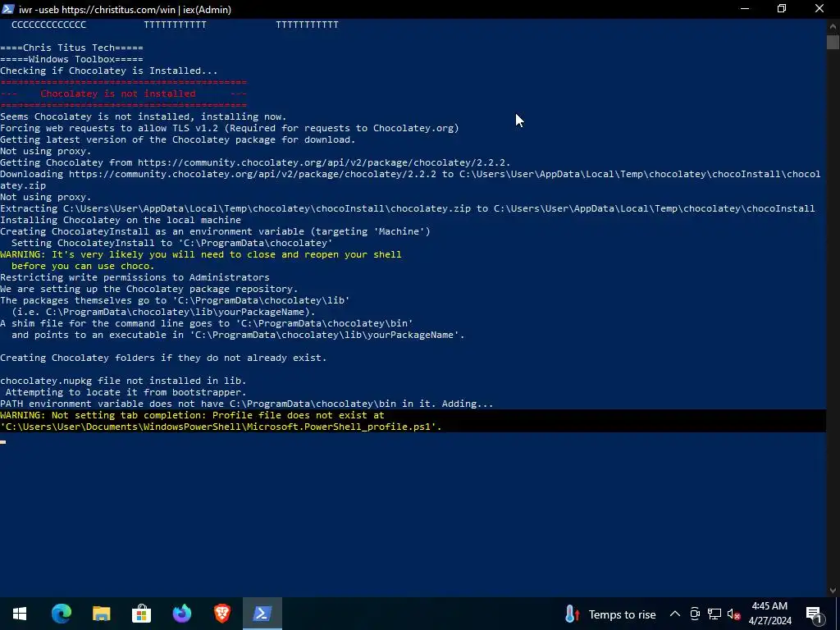Image resolution: width=840 pixels, height=630 pixels.
Task: Open the notification center icon
Action: pos(815,614)
